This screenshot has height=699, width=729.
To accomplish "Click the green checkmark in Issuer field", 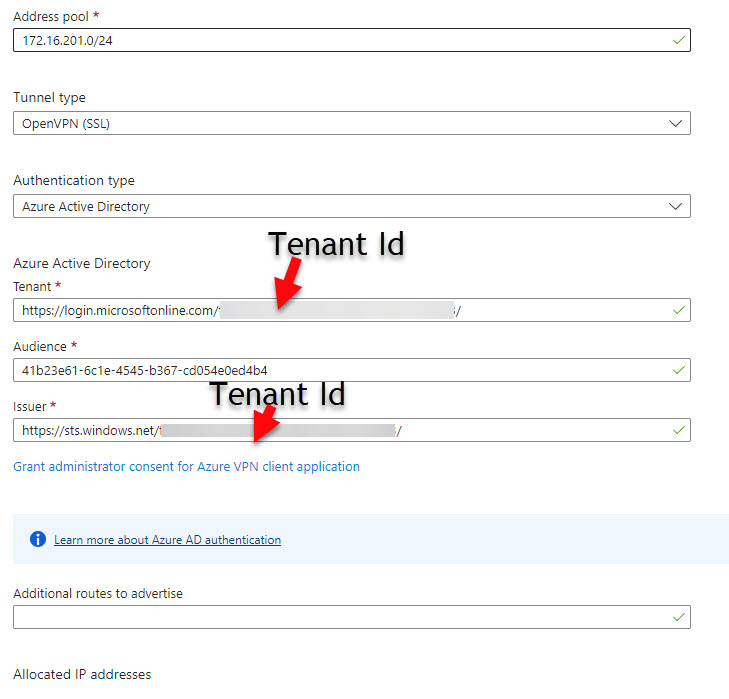I will click(x=679, y=430).
